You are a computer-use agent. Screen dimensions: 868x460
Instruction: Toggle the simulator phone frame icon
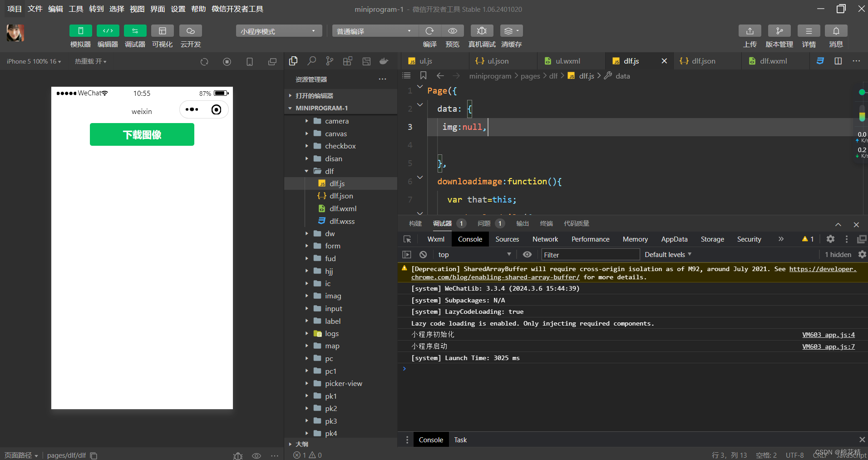[x=250, y=62]
